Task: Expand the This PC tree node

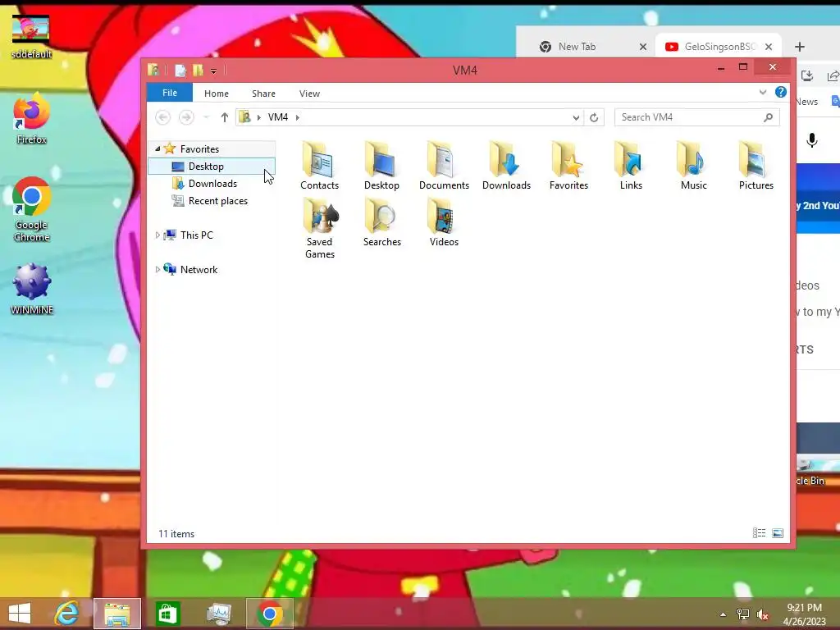Action: tap(157, 235)
